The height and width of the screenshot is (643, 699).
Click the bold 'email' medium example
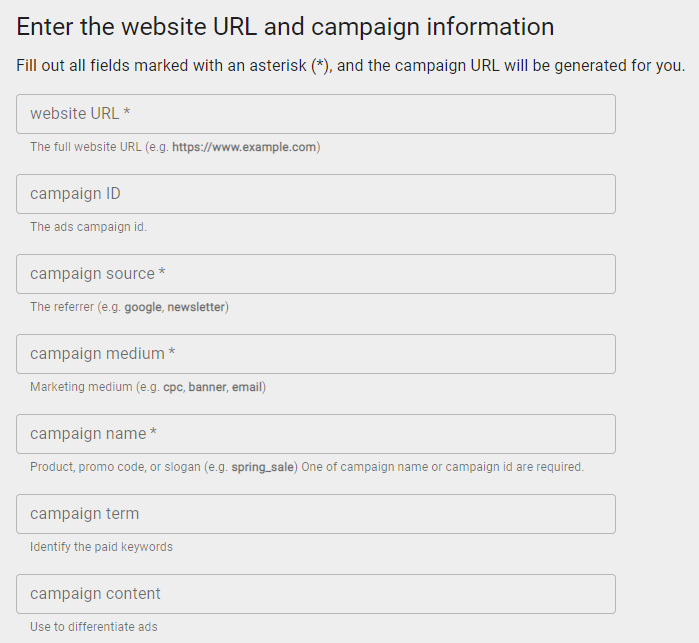247,387
